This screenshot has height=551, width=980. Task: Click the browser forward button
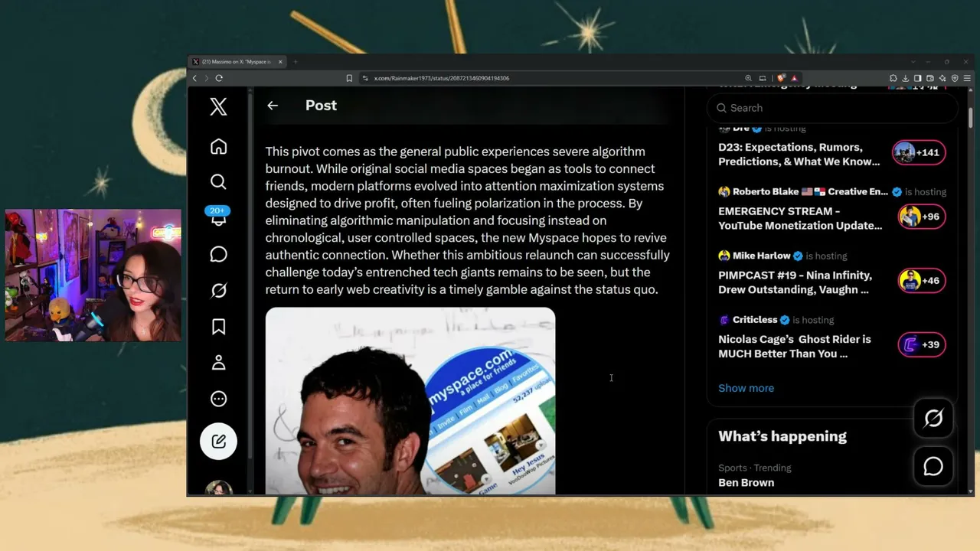click(206, 78)
